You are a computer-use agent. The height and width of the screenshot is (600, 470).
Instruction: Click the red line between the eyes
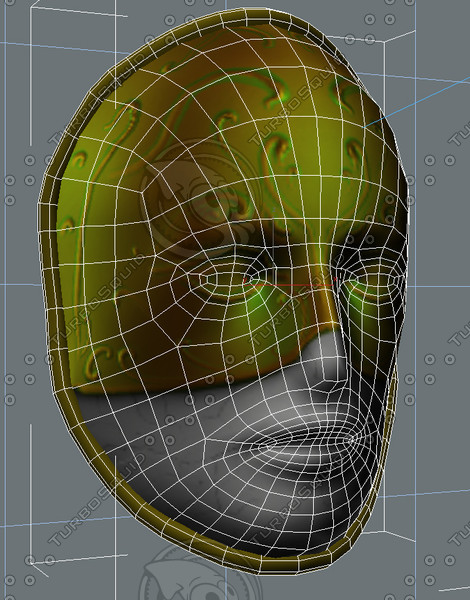coord(290,285)
